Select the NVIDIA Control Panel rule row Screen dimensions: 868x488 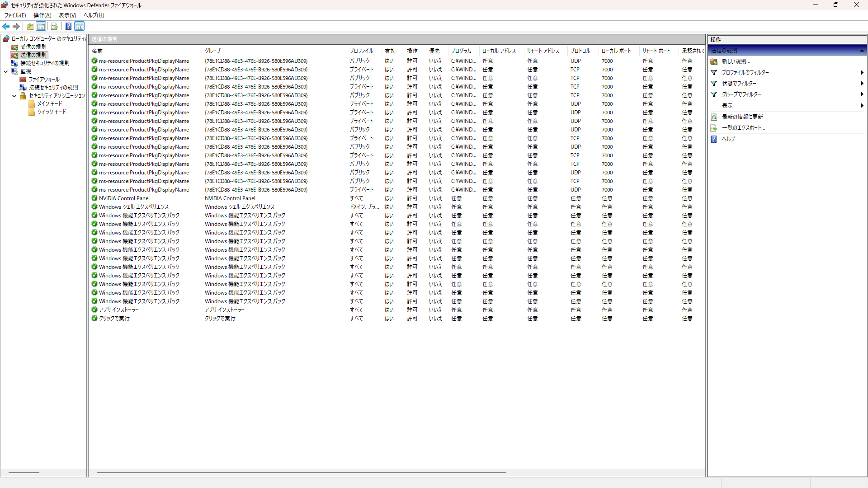124,198
